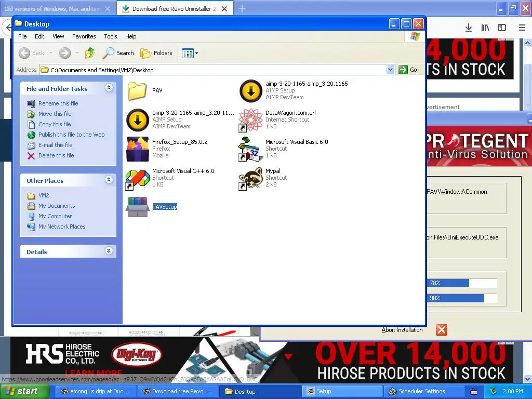Open the Tools menu

tap(110, 36)
